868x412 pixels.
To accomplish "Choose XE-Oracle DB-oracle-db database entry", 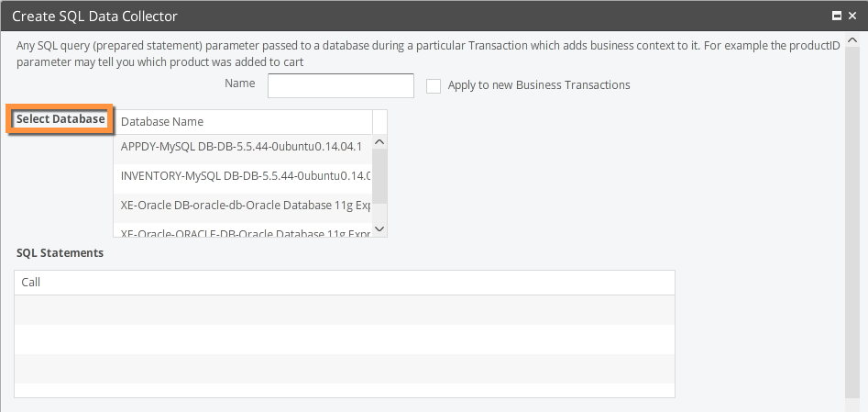I will pos(243,206).
